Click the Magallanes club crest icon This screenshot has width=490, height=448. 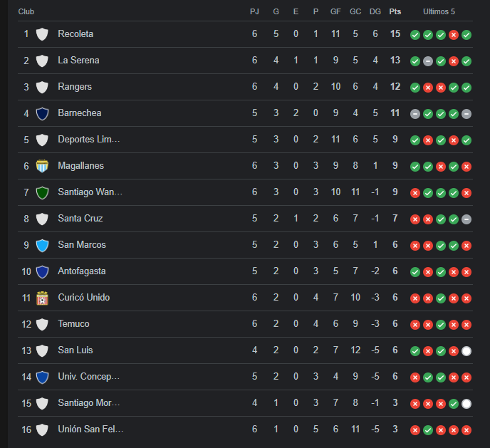click(42, 166)
